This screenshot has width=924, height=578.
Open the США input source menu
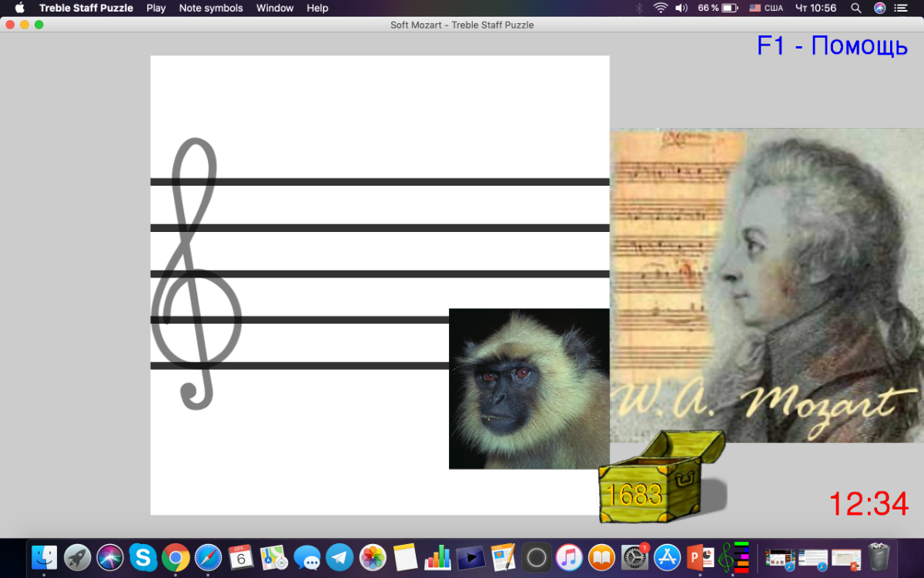point(766,8)
